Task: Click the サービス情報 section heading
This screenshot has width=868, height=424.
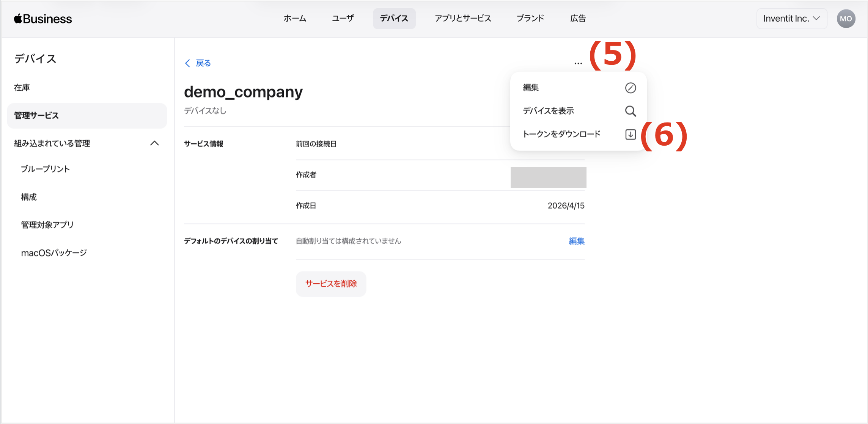Action: click(204, 144)
